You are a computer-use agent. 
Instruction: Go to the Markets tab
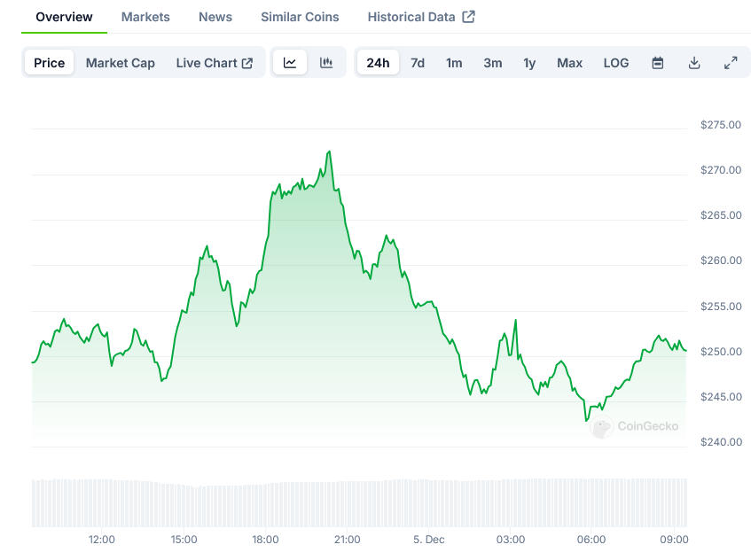pyautogui.click(x=145, y=17)
